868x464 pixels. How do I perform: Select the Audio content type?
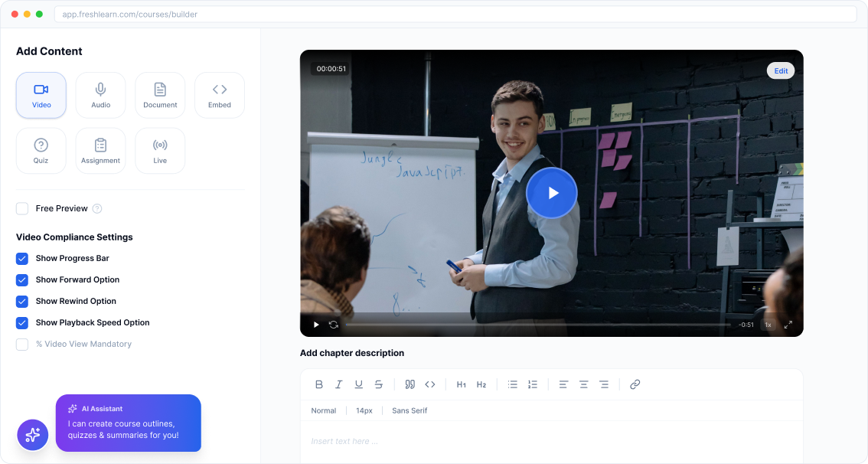click(x=101, y=95)
